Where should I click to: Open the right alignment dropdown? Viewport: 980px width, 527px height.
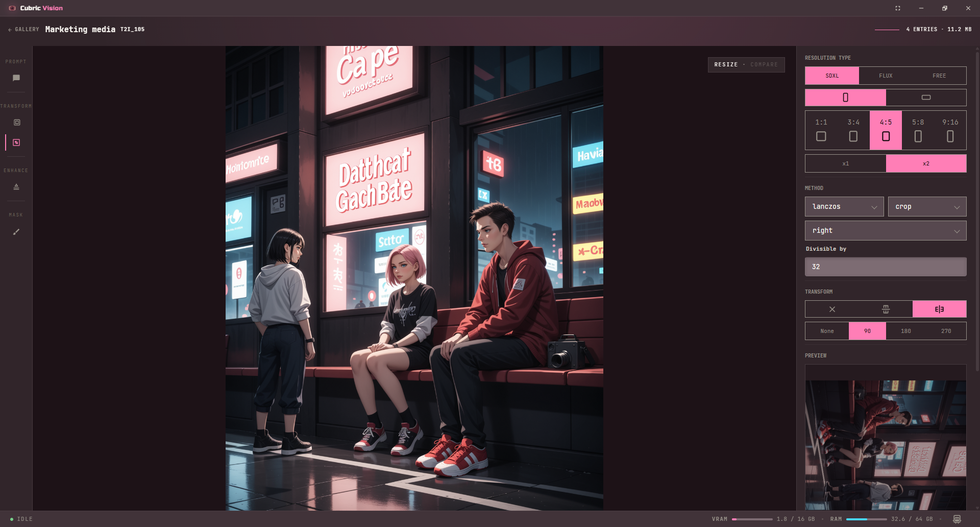(886, 231)
